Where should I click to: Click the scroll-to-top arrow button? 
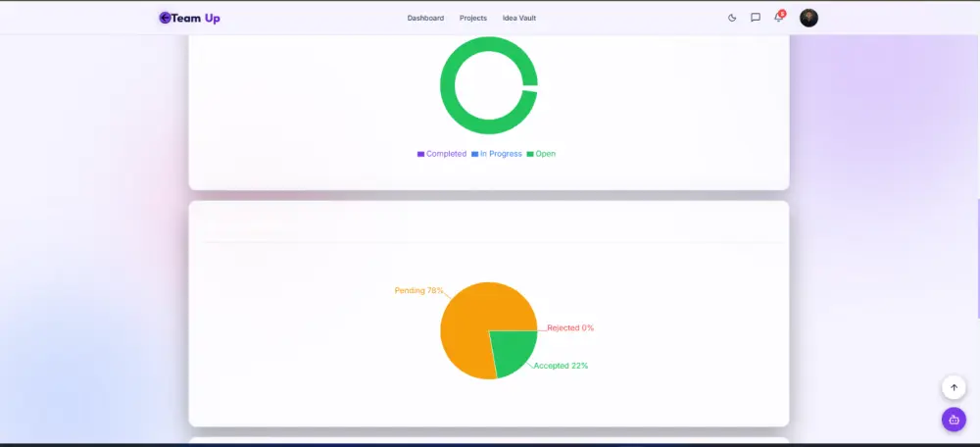[x=954, y=387]
